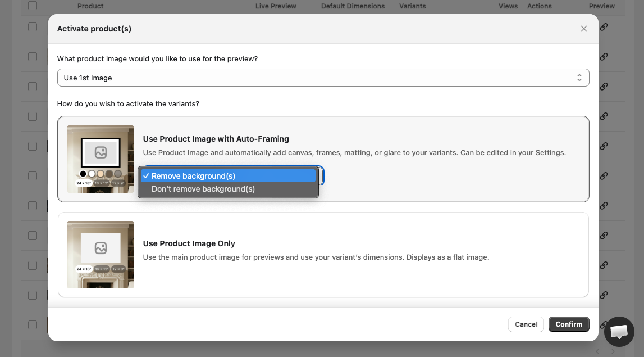Select Use Product Image Only card

(x=323, y=255)
